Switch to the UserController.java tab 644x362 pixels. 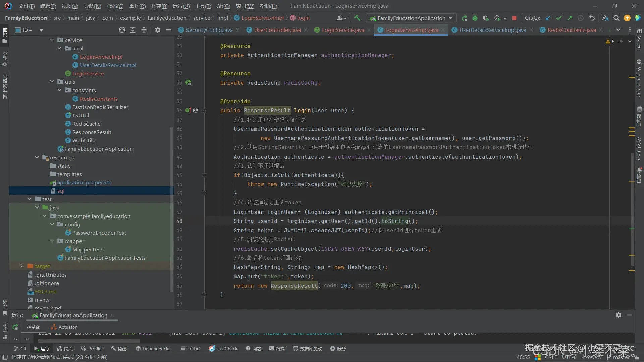point(277,30)
